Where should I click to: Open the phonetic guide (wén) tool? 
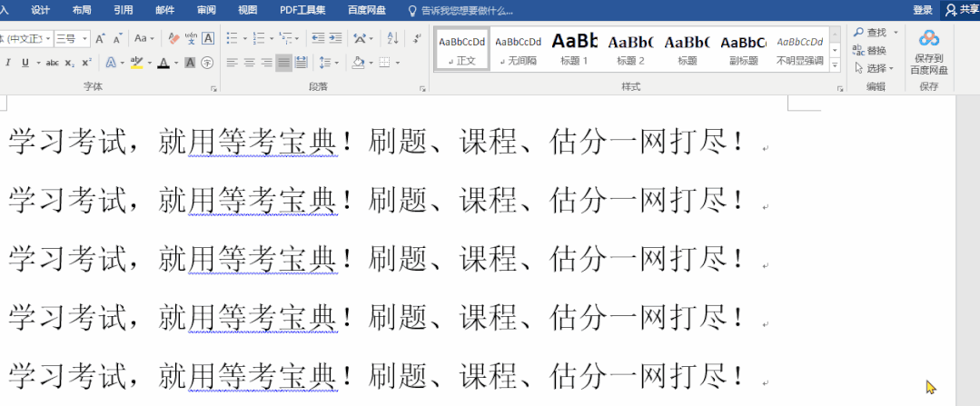(x=191, y=39)
